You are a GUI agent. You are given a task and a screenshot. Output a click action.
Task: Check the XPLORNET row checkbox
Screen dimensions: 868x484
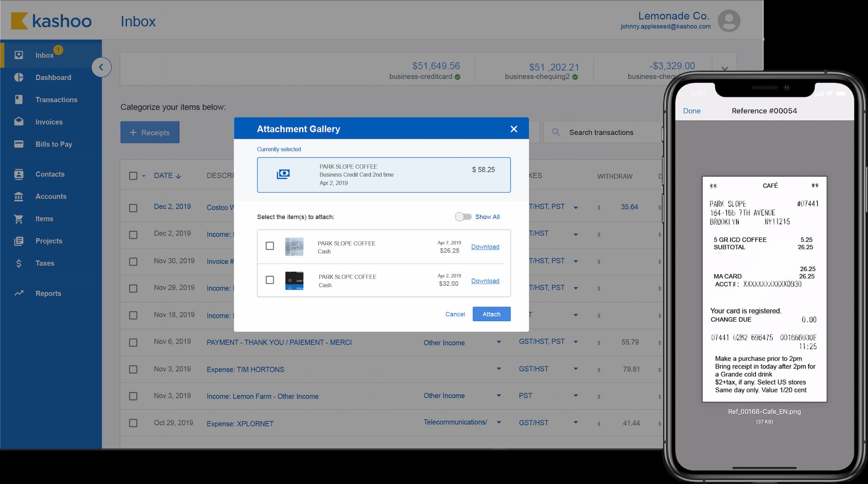[133, 423]
